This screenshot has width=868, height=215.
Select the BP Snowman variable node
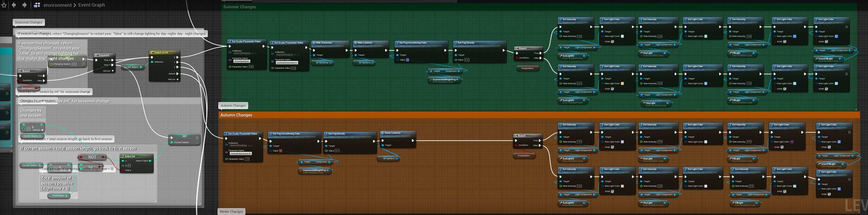coord(323,63)
